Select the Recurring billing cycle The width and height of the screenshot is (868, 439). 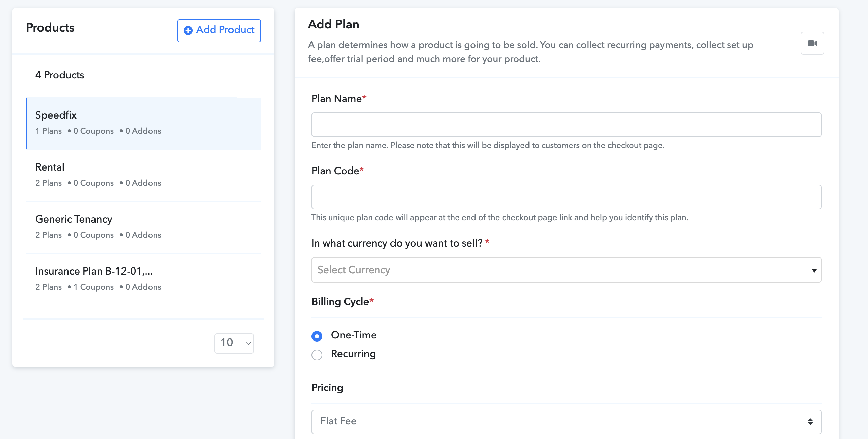[317, 355]
